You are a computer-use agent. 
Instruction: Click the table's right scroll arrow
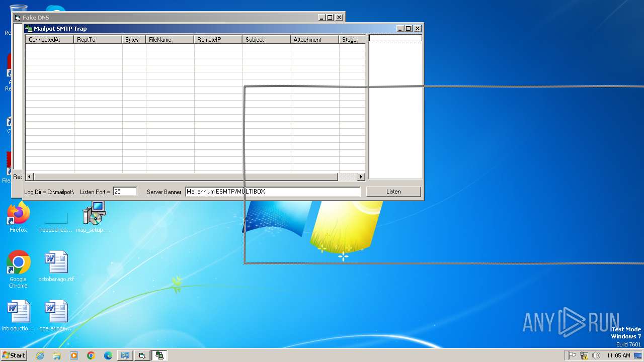pyautogui.click(x=361, y=177)
